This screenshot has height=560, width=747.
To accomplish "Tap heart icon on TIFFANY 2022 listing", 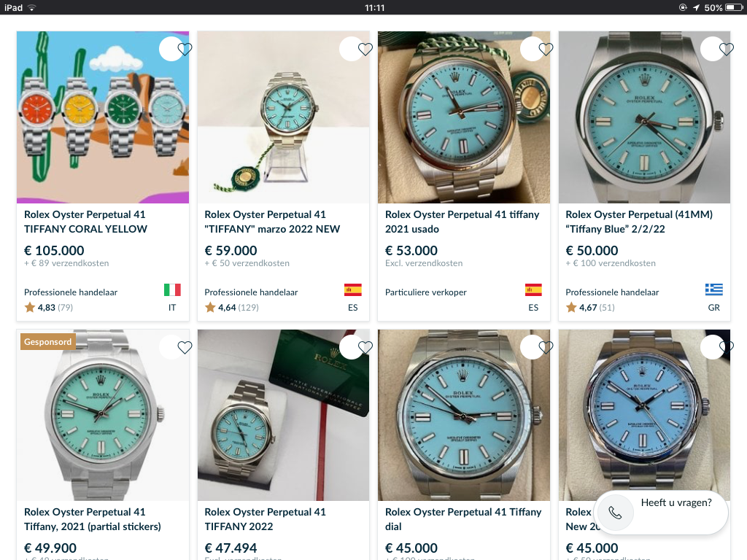I will point(365,348).
